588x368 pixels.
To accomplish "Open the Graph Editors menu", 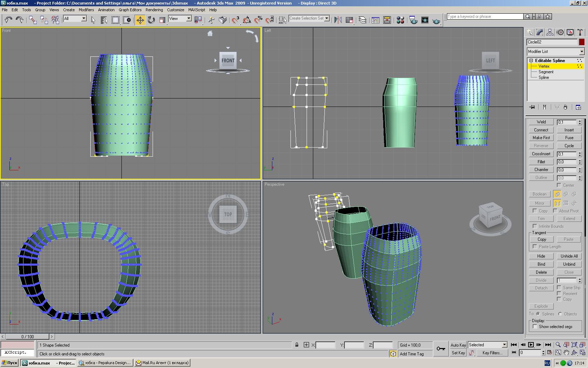I will (x=130, y=10).
